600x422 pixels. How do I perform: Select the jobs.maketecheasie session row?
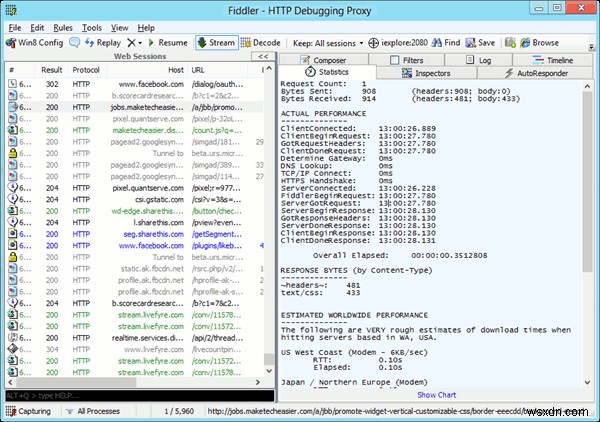(x=135, y=107)
